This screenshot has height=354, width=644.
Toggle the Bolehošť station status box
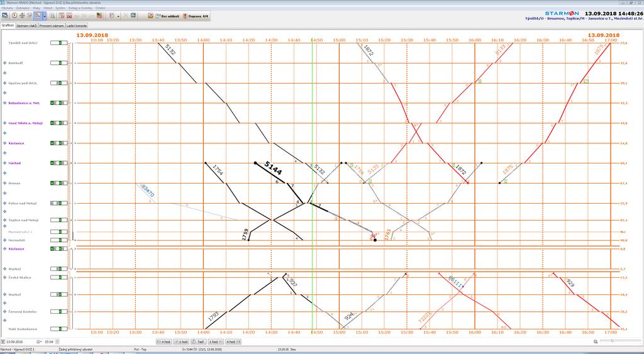(59, 63)
